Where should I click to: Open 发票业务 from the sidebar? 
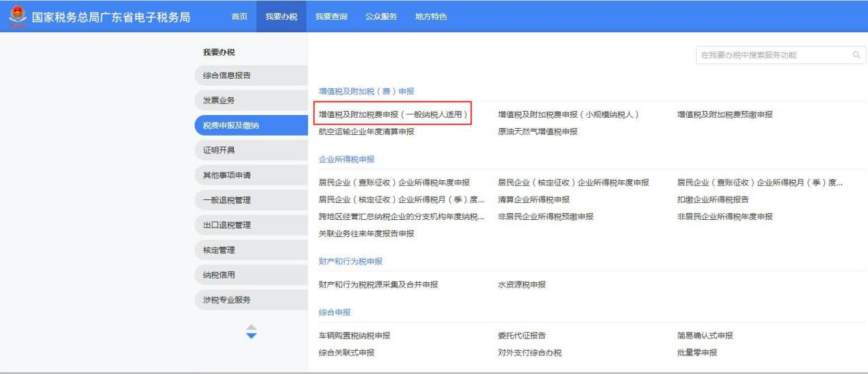coord(219,101)
